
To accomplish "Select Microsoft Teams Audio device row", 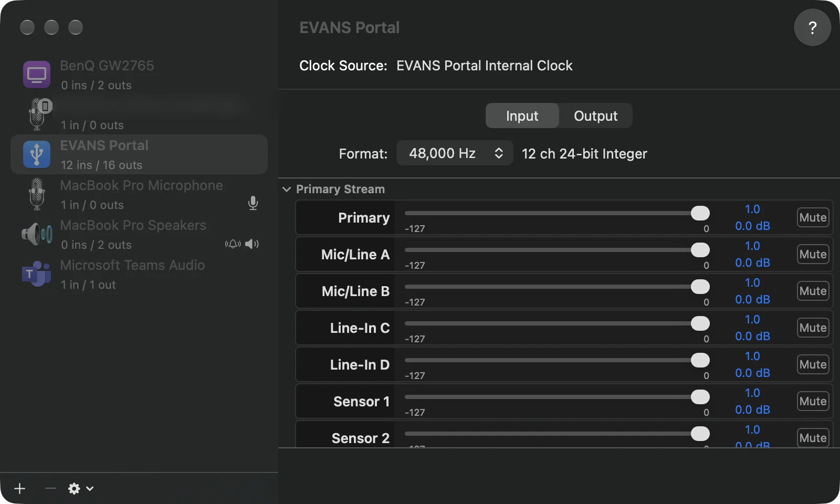I will click(139, 274).
